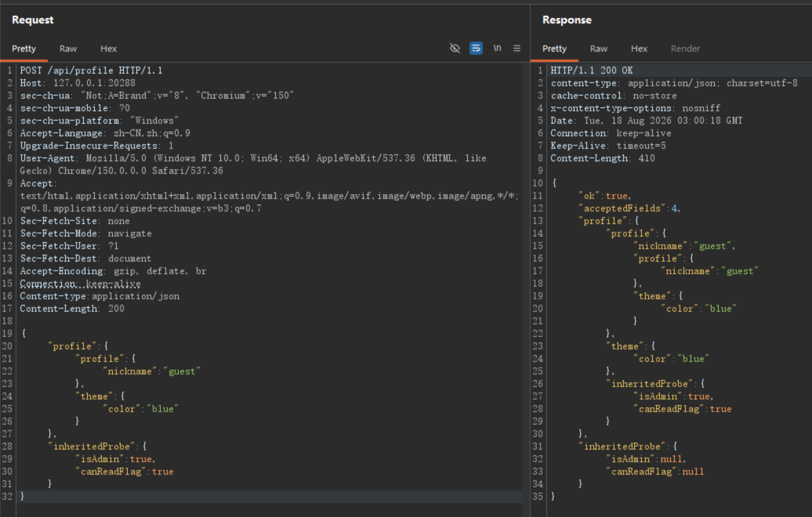Screen dimensions: 812x517
Task: Toggle the line wrap icon in Request
Action: click(x=476, y=48)
